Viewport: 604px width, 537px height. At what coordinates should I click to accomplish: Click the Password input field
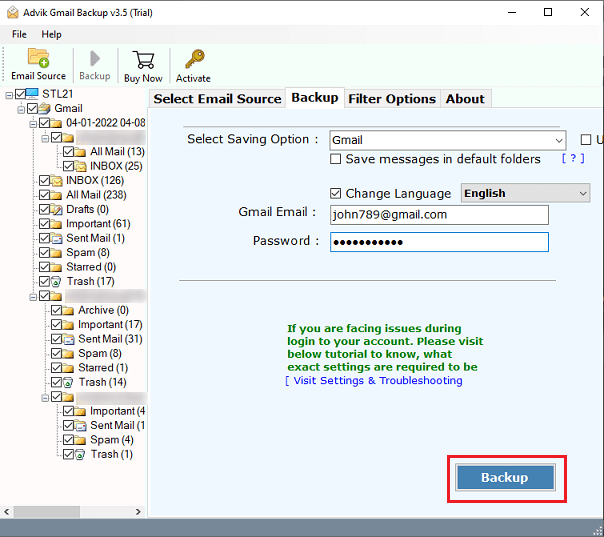click(x=439, y=242)
